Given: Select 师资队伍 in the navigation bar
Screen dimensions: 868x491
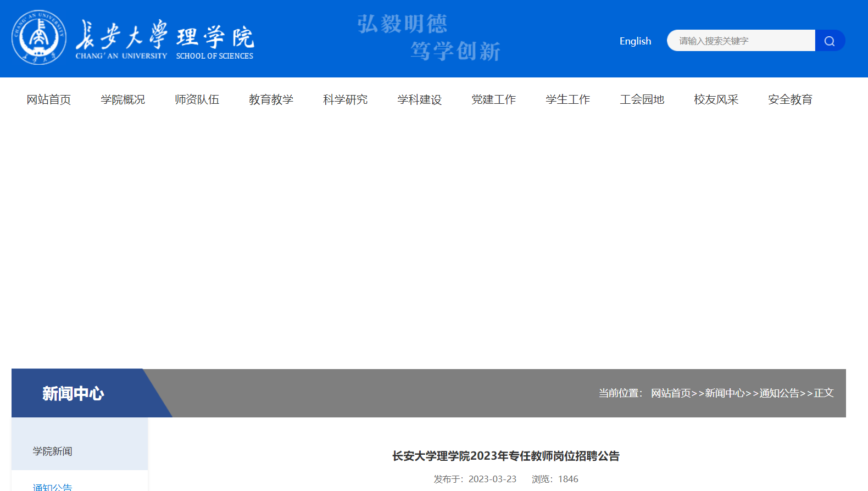Looking at the screenshot, I should pyautogui.click(x=197, y=99).
